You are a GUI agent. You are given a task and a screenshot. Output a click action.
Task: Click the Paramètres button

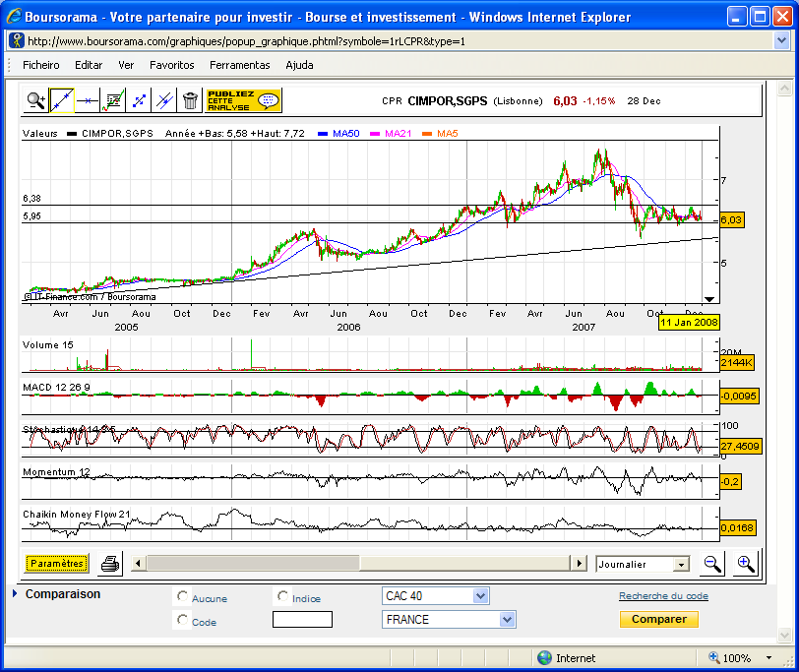click(56, 563)
